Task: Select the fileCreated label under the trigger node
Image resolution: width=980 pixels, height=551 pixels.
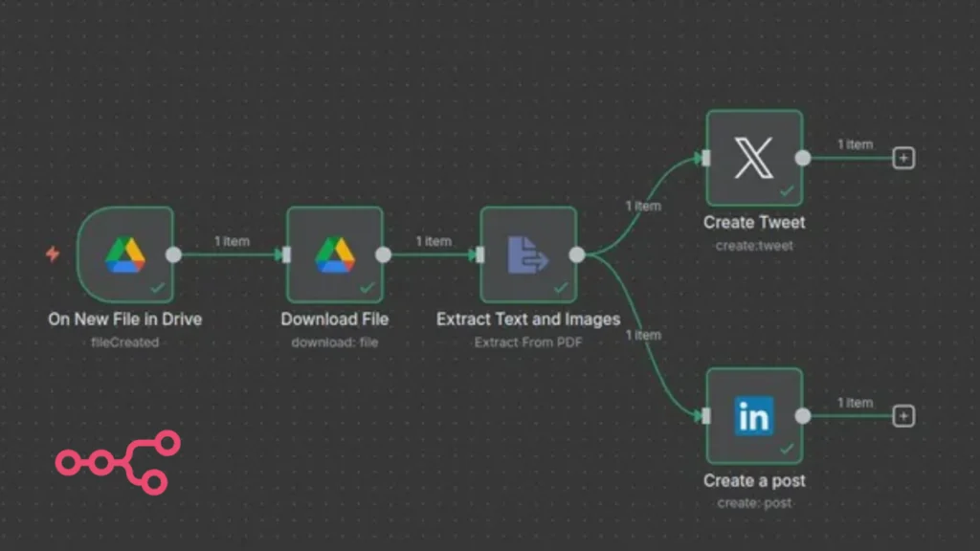Action: [x=124, y=342]
